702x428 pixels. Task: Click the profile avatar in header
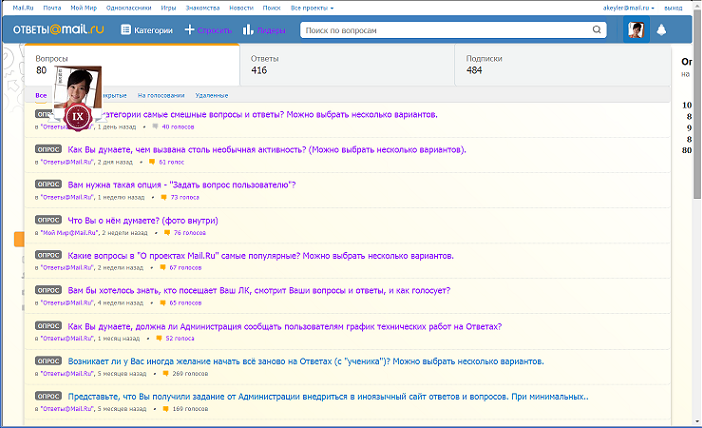point(636,30)
